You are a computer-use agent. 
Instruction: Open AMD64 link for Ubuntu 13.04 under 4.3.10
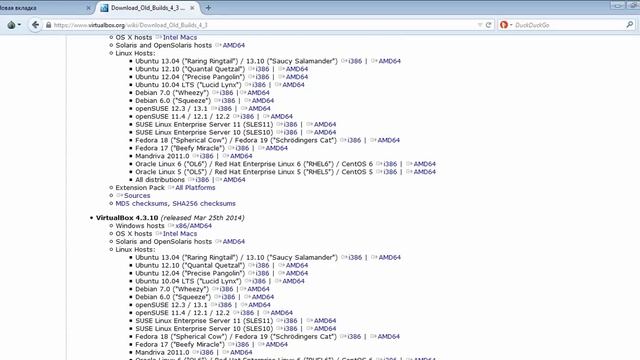pos(389,258)
